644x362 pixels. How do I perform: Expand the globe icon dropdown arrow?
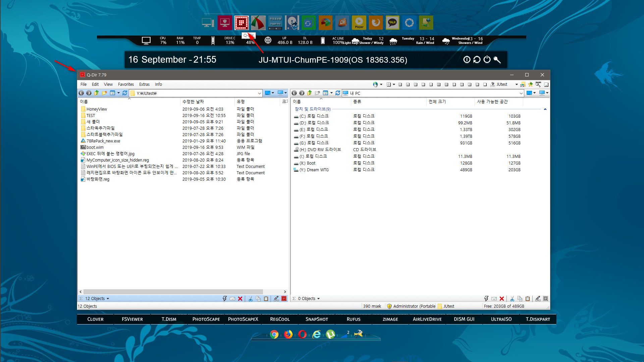(x=381, y=84)
